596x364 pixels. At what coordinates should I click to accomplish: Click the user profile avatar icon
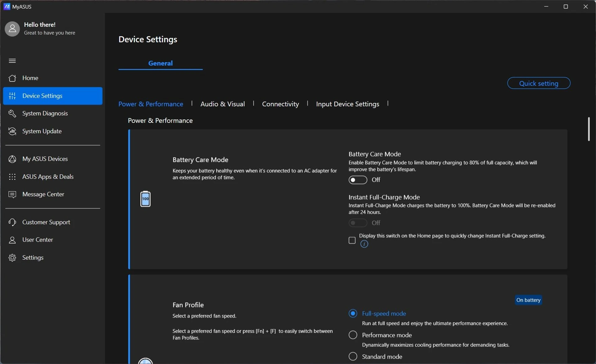click(12, 29)
